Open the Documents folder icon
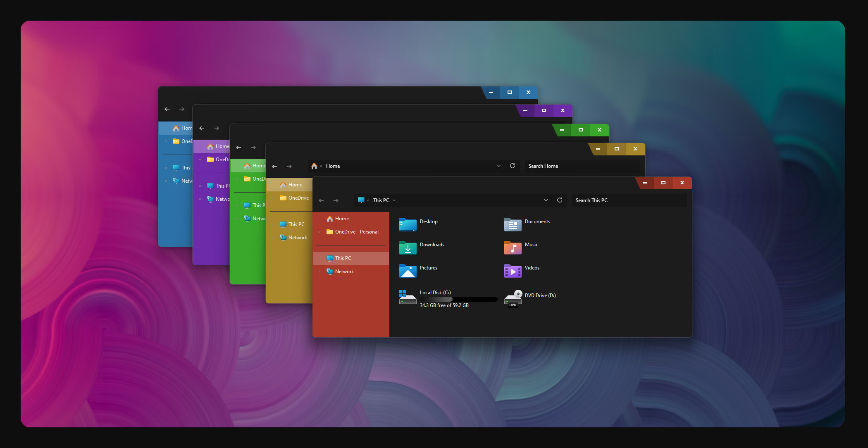This screenshot has height=448, width=868. [513, 224]
